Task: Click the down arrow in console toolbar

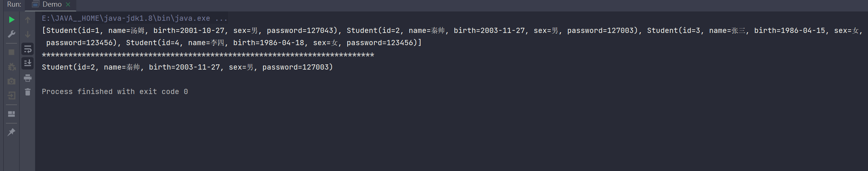Action: click(28, 34)
